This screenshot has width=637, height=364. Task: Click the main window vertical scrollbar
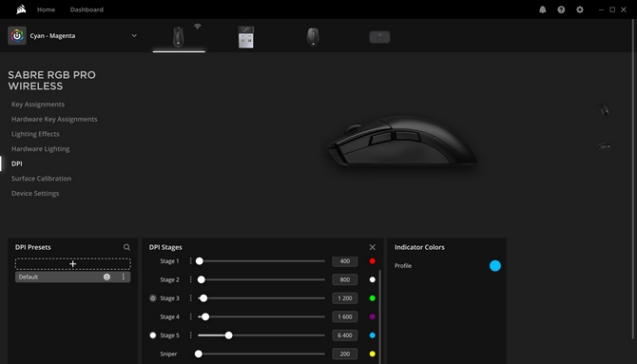coord(633,179)
